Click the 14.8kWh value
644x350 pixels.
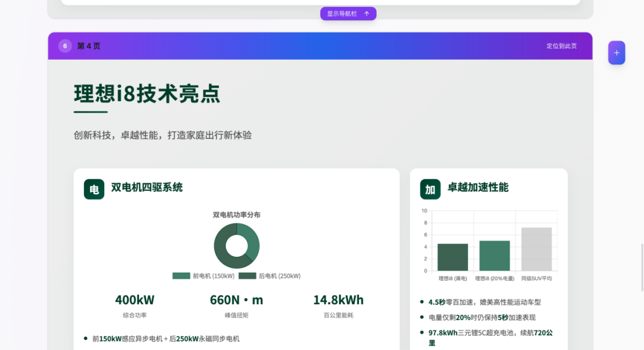point(339,300)
